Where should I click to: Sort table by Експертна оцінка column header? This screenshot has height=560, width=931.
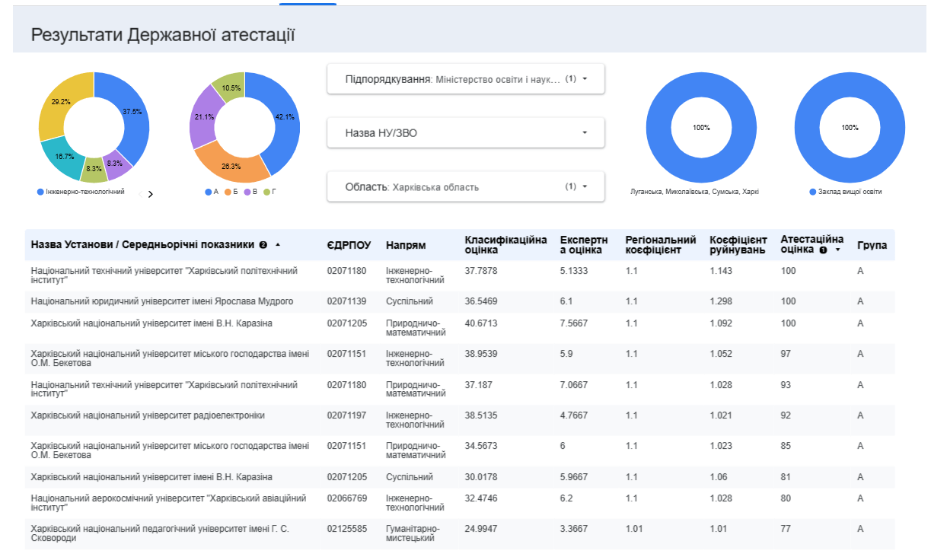(x=585, y=245)
